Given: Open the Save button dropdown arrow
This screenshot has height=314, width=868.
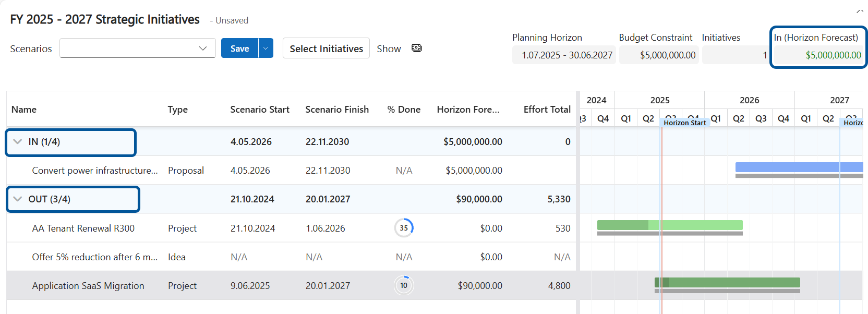Looking at the screenshot, I should click(x=266, y=49).
